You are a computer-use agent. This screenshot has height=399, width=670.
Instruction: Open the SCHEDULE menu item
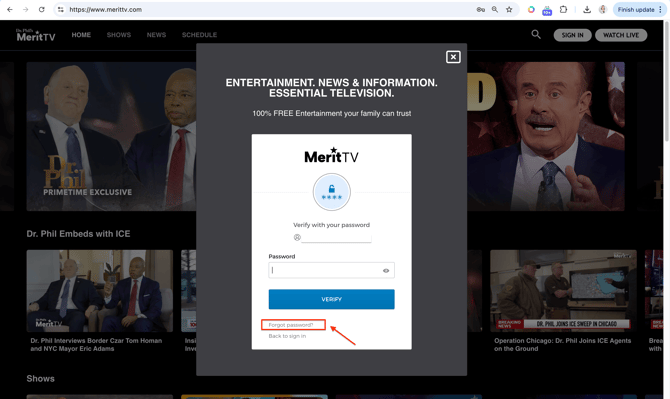[x=200, y=35]
